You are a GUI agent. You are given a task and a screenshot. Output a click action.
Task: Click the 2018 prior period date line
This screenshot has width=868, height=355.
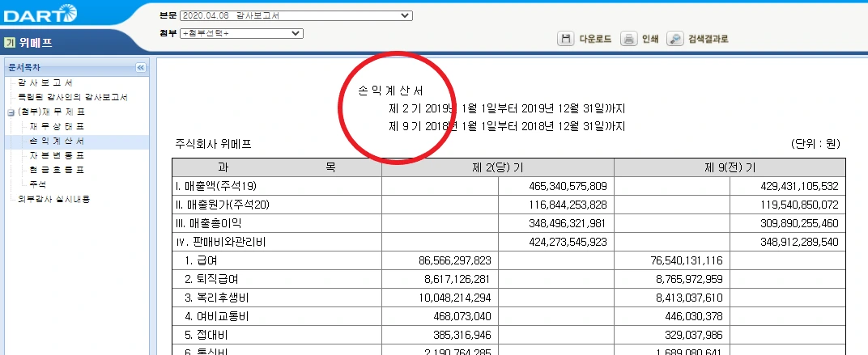pos(507,127)
